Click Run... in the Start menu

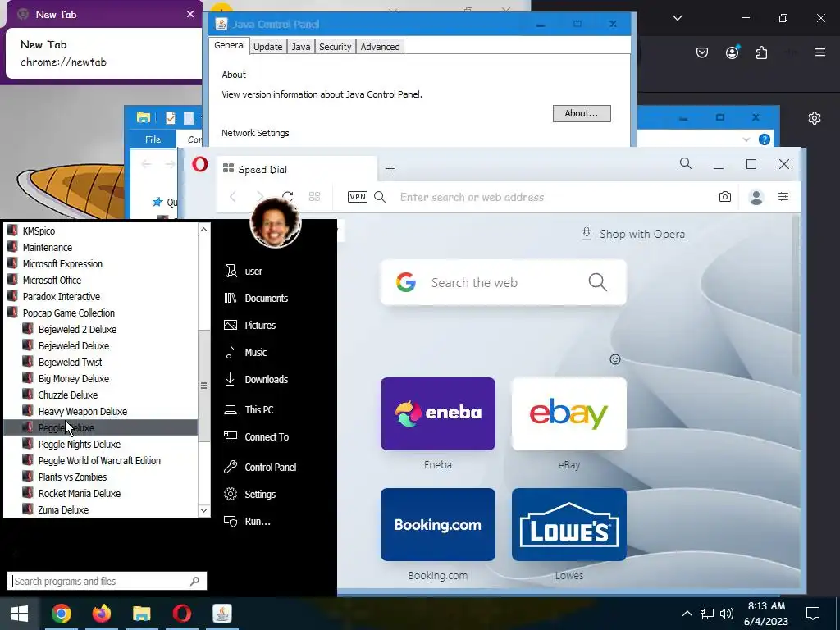pos(257,521)
